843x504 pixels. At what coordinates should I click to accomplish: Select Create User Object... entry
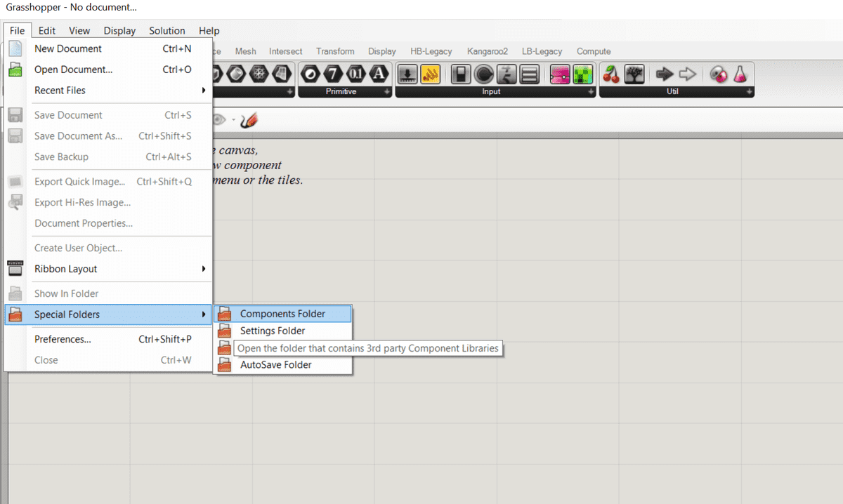coord(108,248)
